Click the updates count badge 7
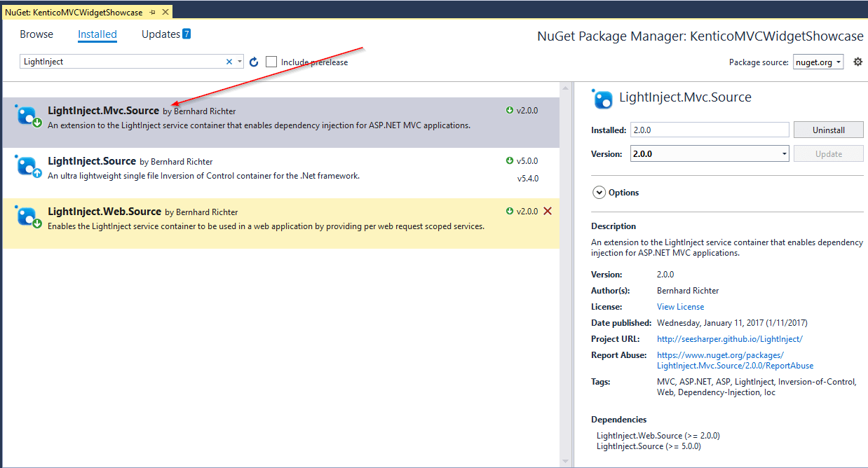 tap(187, 34)
